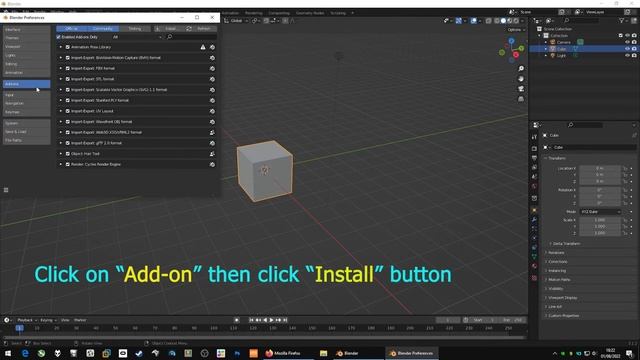The image size is (640, 360).
Task: Click the viewport zoom magnifier icon
Action: tap(521, 69)
